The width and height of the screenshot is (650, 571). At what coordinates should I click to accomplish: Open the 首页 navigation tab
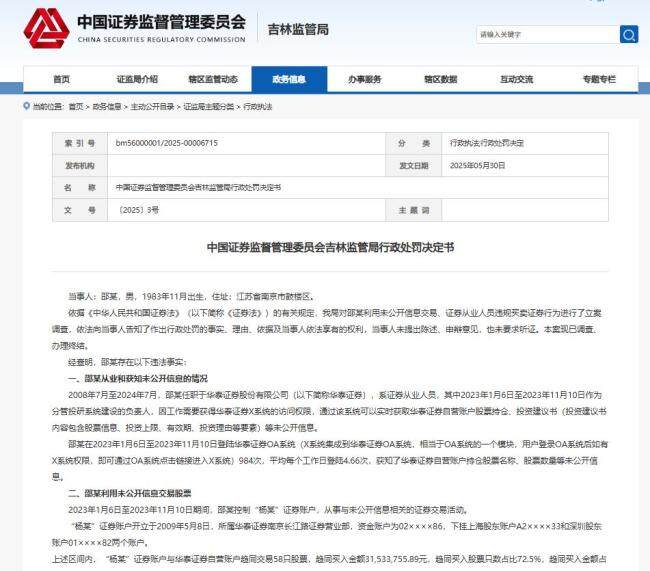click(x=61, y=79)
